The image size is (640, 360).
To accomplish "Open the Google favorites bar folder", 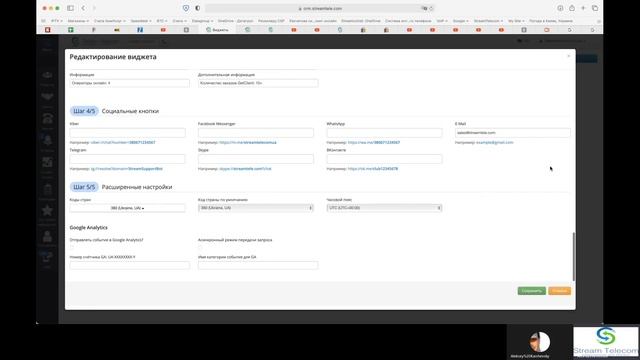I will [460, 21].
